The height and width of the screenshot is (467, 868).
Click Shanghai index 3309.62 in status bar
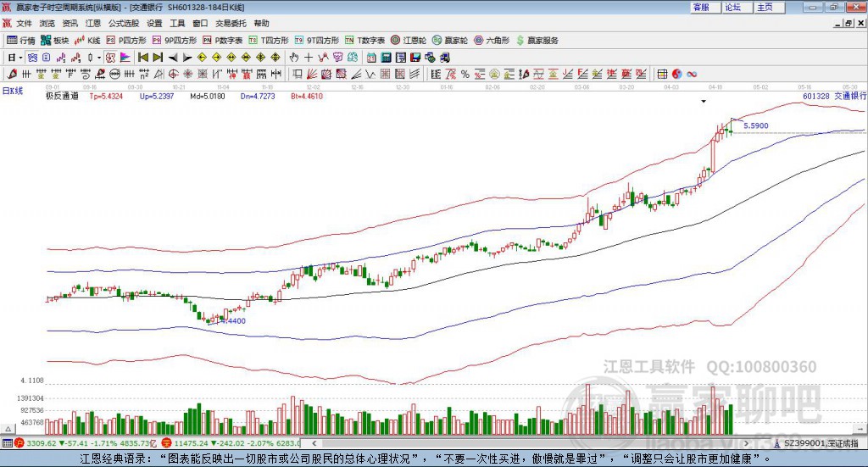pos(42,443)
